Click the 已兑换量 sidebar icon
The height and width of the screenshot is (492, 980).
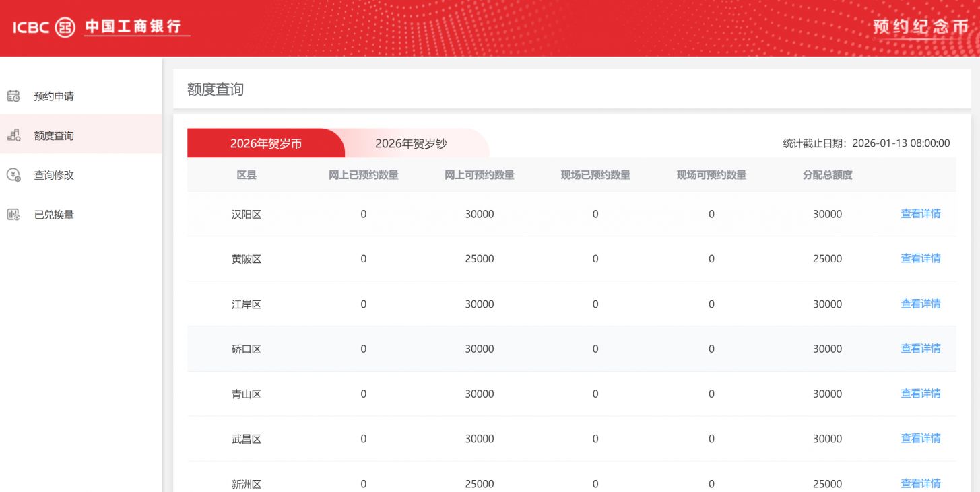coord(13,215)
